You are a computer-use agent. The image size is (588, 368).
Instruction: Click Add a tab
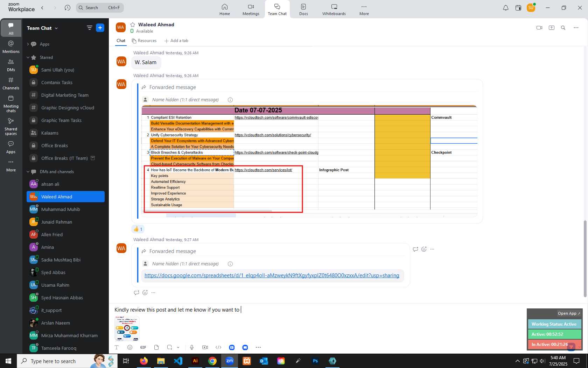[x=176, y=41]
